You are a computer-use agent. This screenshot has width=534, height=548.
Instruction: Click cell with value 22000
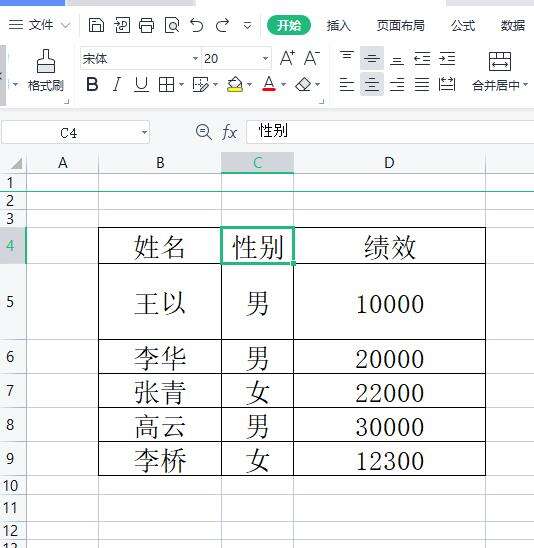[390, 391]
